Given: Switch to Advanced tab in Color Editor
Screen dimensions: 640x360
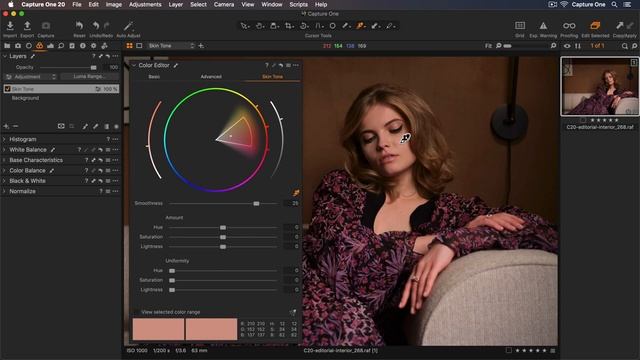Looking at the screenshot, I should (211, 77).
